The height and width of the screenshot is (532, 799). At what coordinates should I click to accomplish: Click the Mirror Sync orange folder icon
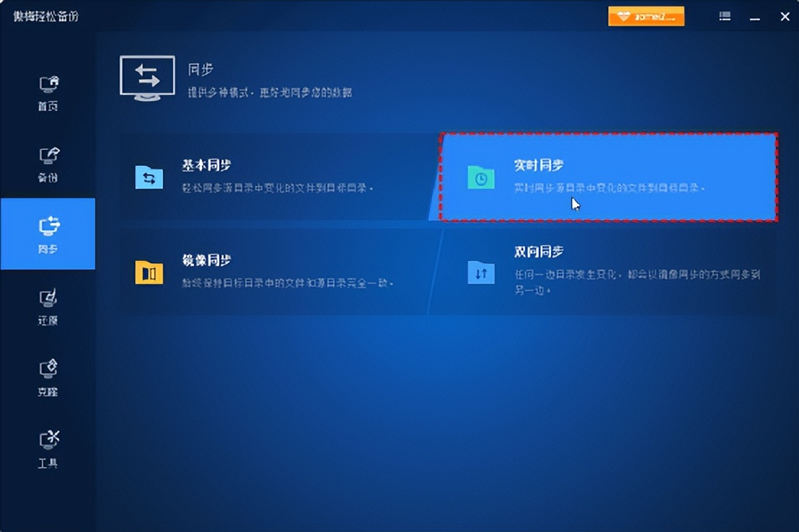pyautogui.click(x=149, y=272)
